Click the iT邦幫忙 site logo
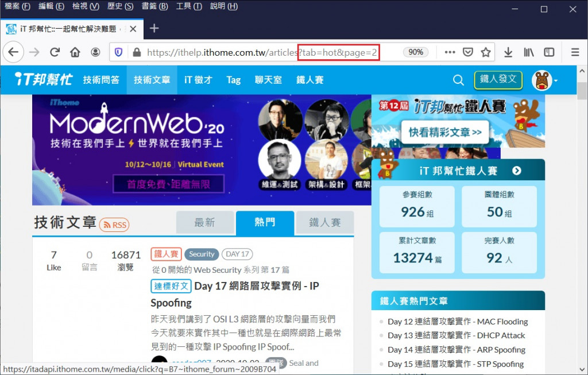 coord(44,79)
